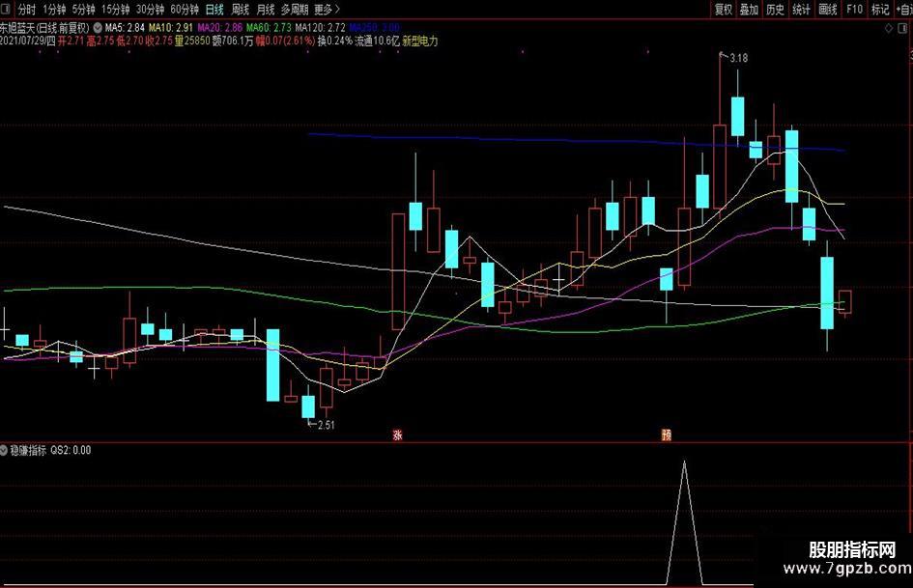Switch to the 月线 monthly chart
913x588 pixels.
[265, 10]
